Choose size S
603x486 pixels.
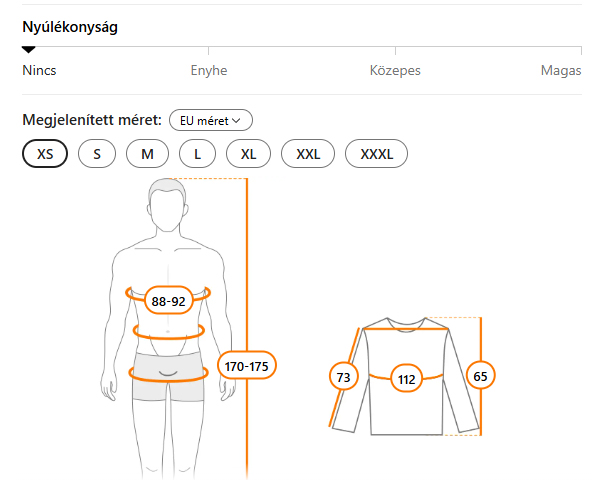click(97, 154)
